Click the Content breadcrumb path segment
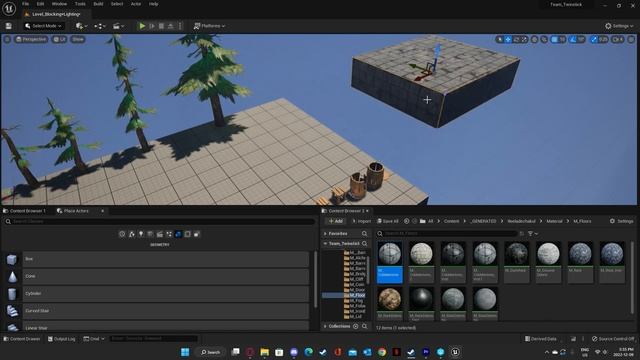 (x=451, y=221)
